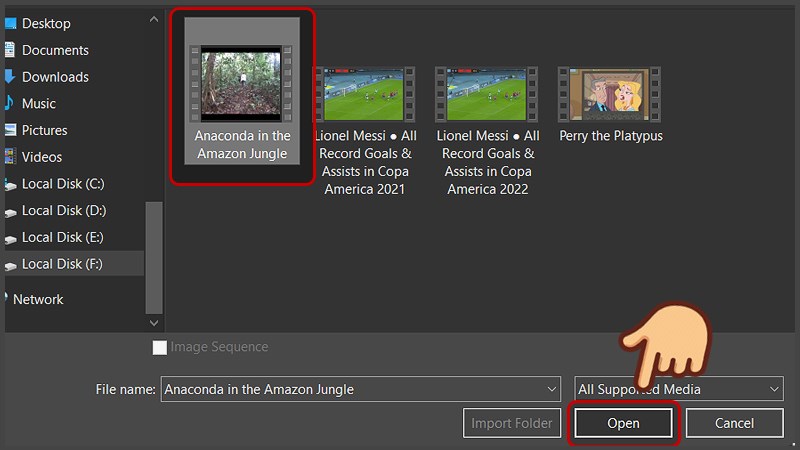Click the Local Disk (E:) drive icon
This screenshot has width=800, height=450.
click(9, 238)
